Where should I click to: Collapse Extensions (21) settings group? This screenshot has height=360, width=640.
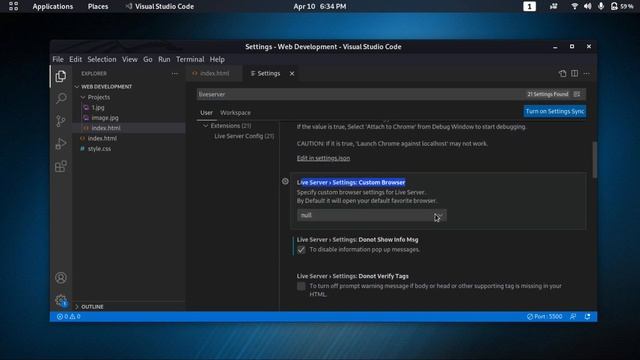coord(227,126)
